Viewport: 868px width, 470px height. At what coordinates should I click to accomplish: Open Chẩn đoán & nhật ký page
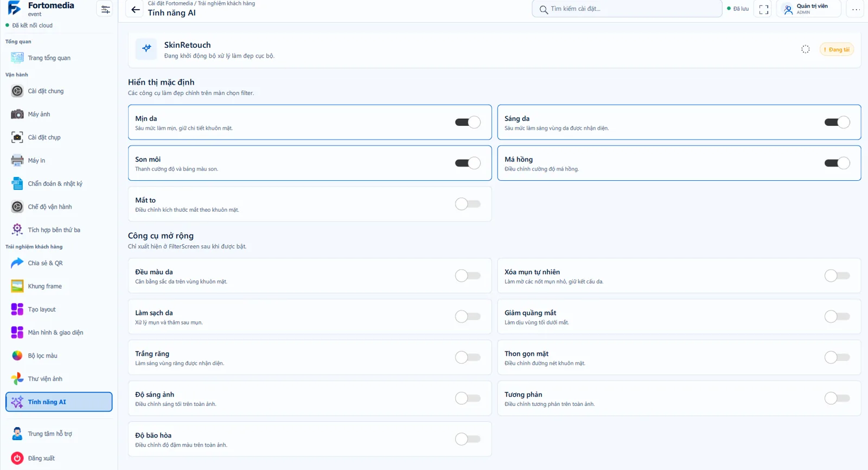[59, 184]
